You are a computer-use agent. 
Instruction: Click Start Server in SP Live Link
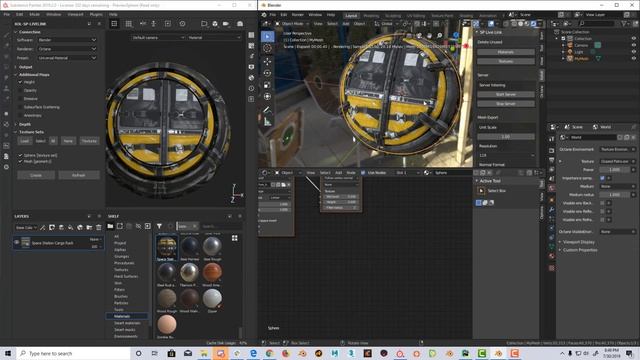pos(506,94)
